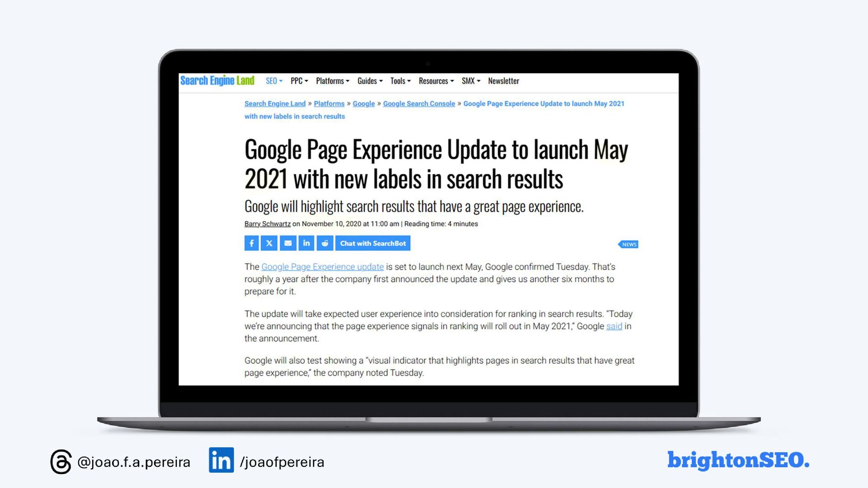Viewport: 868px width, 488px height.
Task: Open the Platforms dropdown menu
Action: (333, 81)
